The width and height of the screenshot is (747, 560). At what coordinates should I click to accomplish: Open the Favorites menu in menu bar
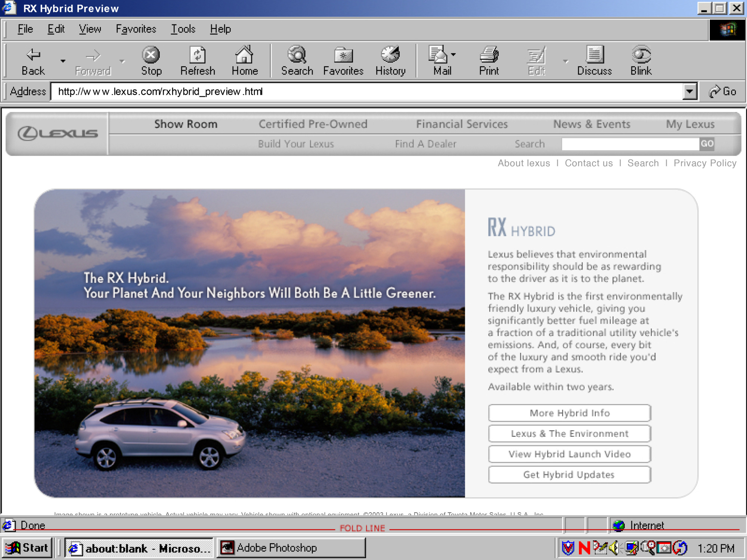136,29
